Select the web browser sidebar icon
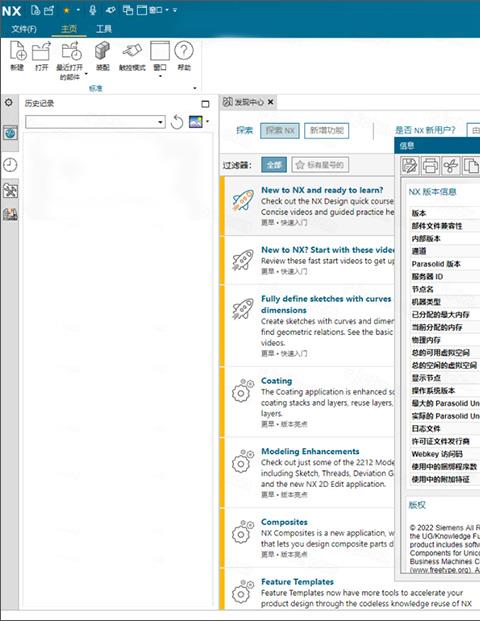The width and height of the screenshot is (480, 621). click(x=10, y=133)
